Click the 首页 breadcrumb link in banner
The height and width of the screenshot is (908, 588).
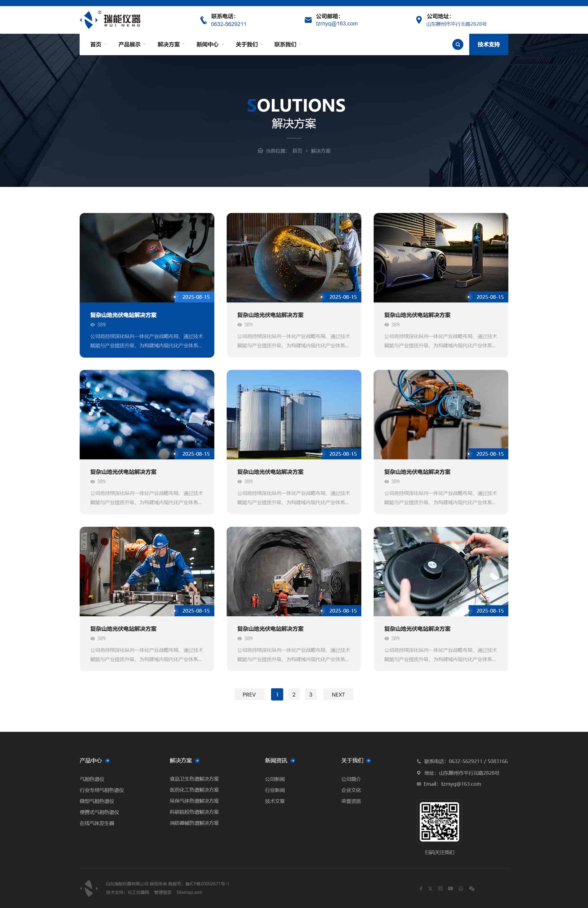tap(297, 151)
